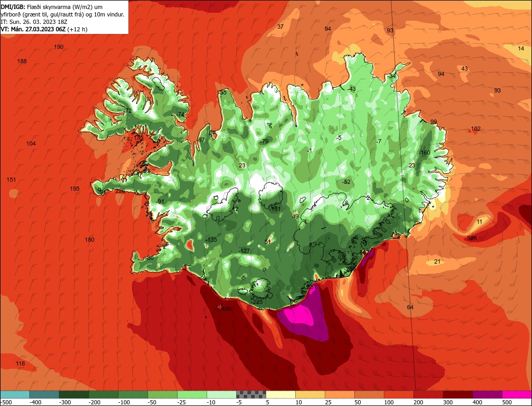The width and height of the screenshot is (532, 406).
Task: Click the light green -25 legend swatch
Action: pos(192,394)
